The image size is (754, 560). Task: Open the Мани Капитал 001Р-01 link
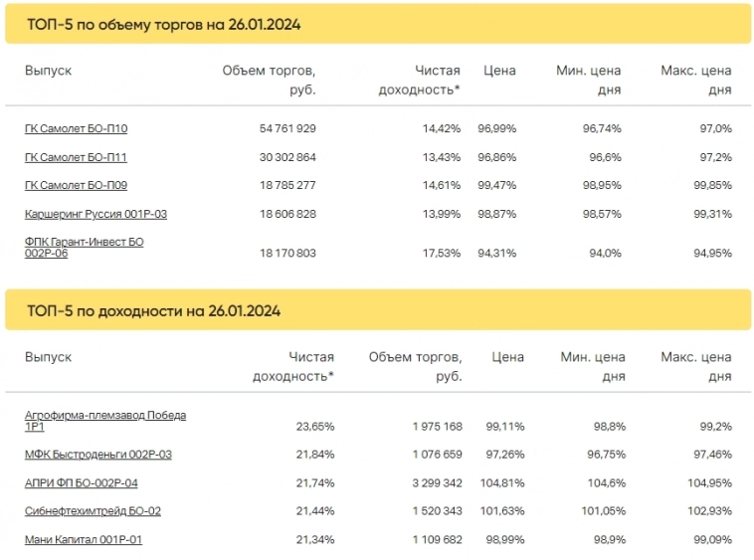(84, 539)
